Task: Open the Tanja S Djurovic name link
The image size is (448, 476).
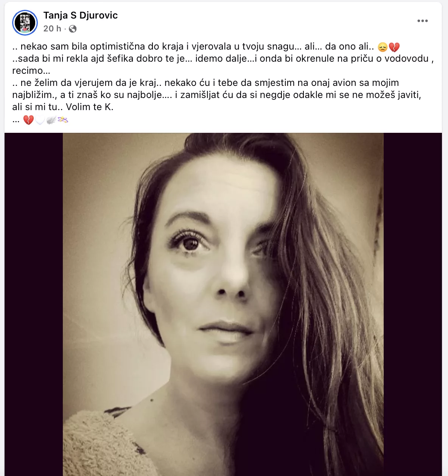Action: (x=80, y=16)
